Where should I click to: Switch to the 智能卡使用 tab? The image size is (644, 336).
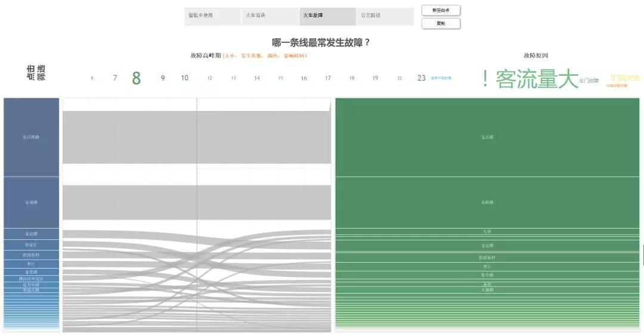pyautogui.click(x=212, y=16)
